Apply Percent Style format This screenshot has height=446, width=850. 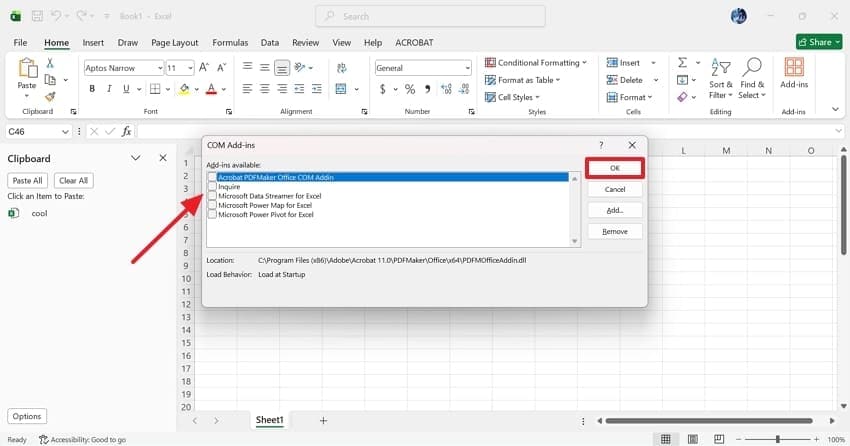[x=410, y=89]
